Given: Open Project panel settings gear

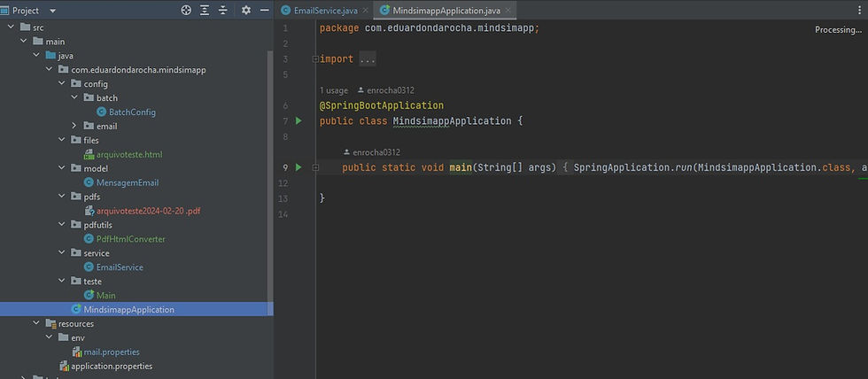Looking at the screenshot, I should coord(246,11).
